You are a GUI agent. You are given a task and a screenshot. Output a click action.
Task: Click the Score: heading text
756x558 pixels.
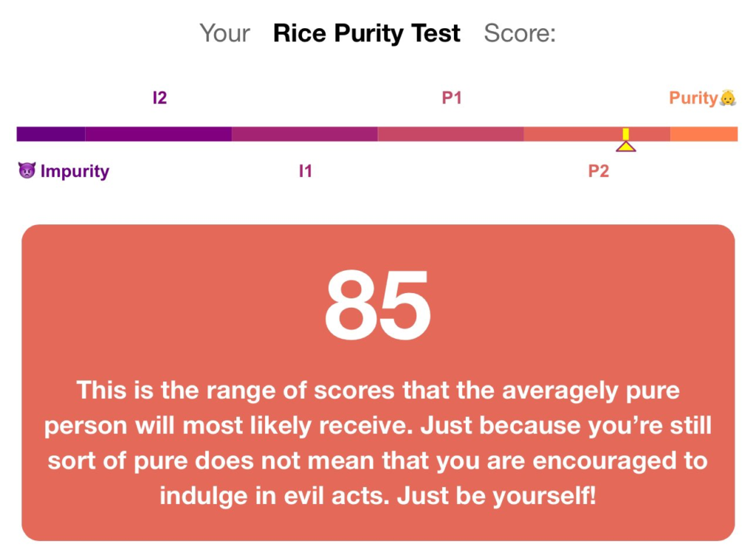[x=520, y=33]
